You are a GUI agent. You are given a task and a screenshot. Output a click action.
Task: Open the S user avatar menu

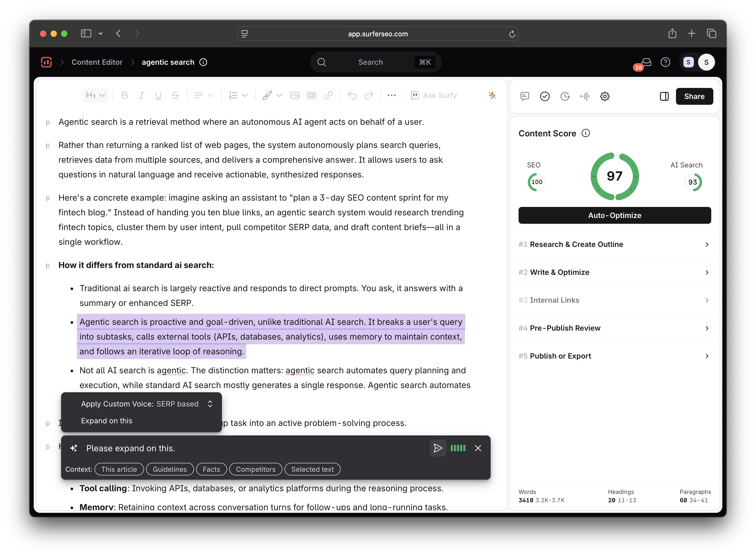pos(706,62)
